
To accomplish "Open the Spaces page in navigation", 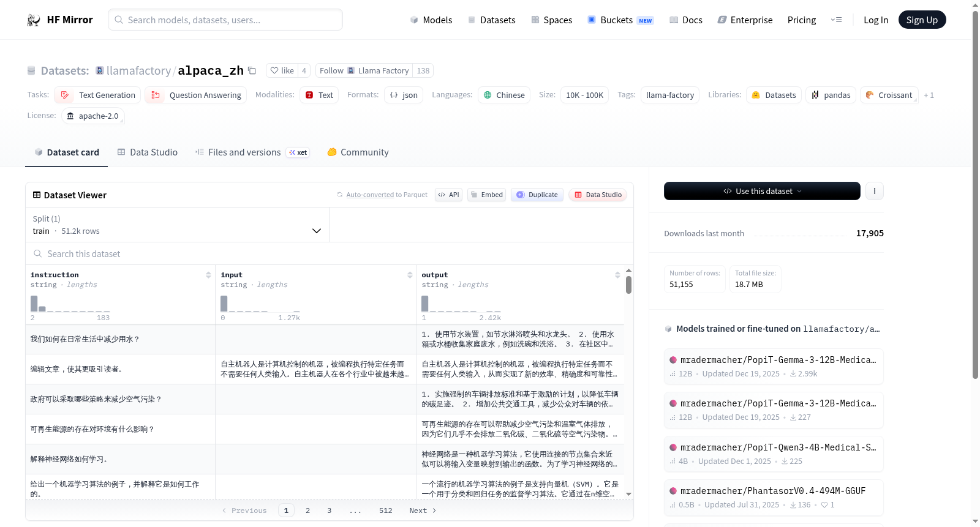I will click(x=551, y=20).
